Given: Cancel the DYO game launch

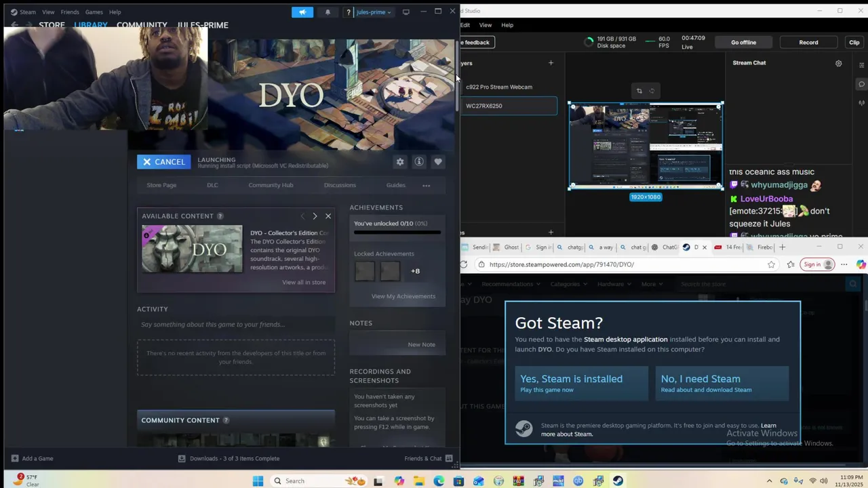Looking at the screenshot, I should [163, 162].
